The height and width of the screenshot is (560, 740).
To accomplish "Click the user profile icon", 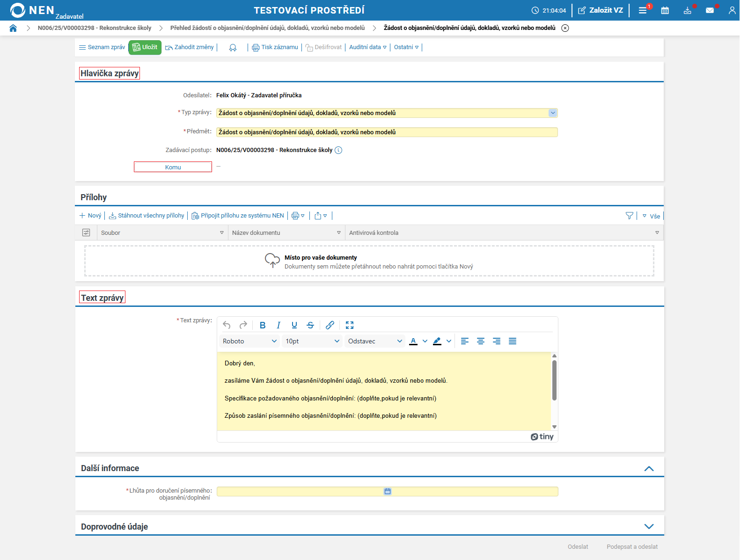I will (x=732, y=10).
